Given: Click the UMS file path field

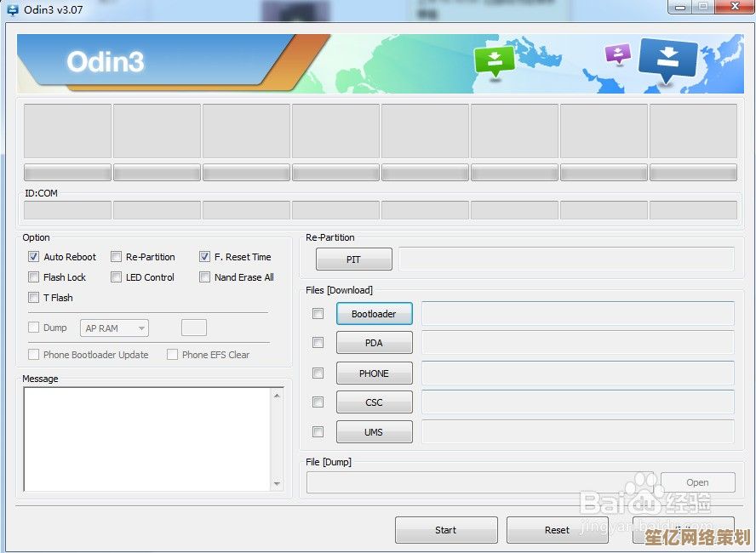Looking at the screenshot, I should coord(577,431).
